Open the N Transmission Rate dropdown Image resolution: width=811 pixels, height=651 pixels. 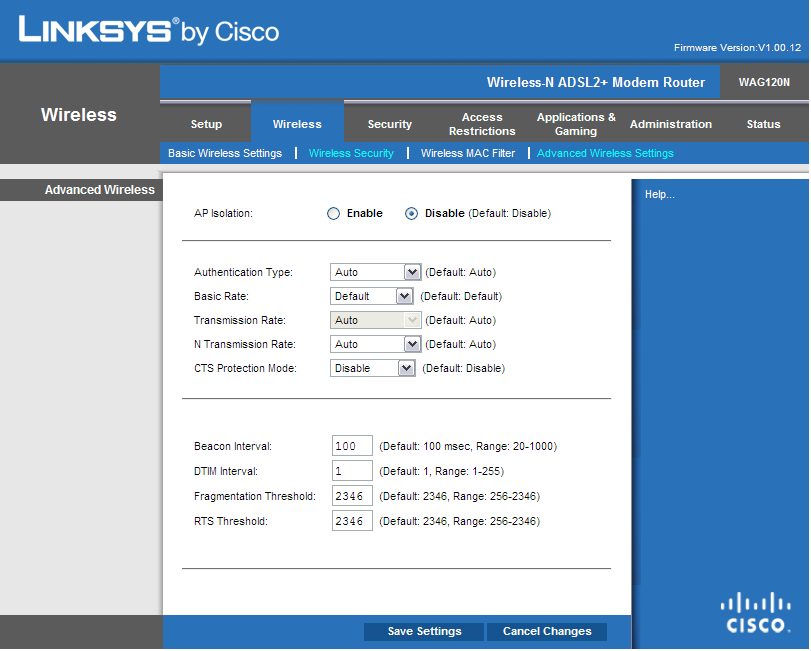tap(376, 344)
